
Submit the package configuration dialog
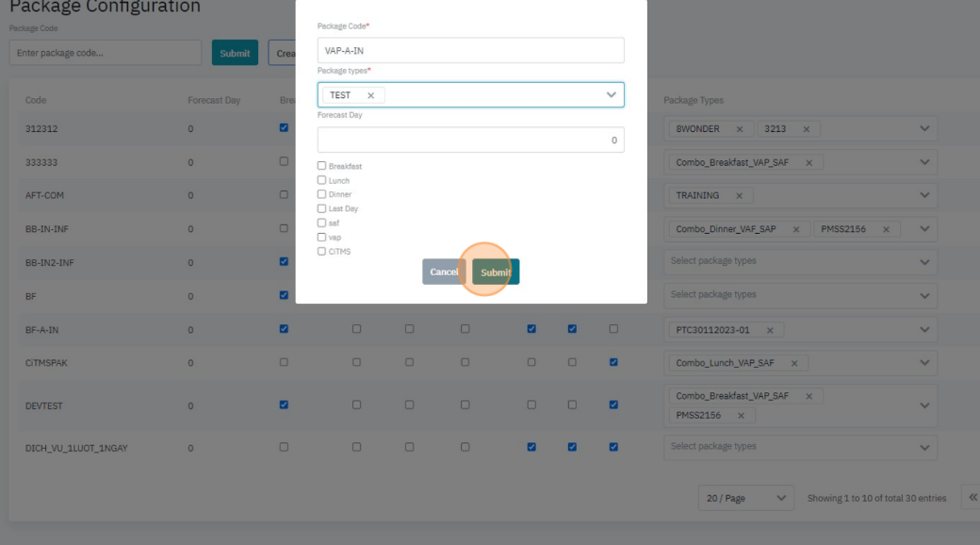[496, 272]
